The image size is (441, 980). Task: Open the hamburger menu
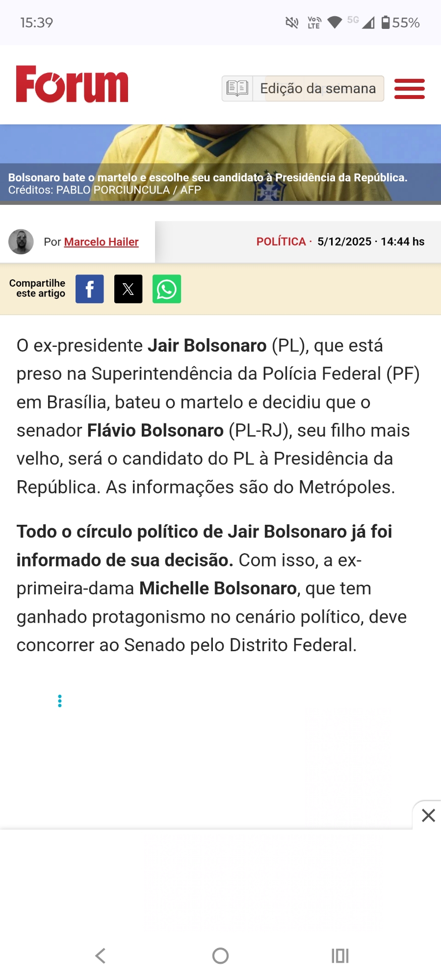pyautogui.click(x=409, y=89)
